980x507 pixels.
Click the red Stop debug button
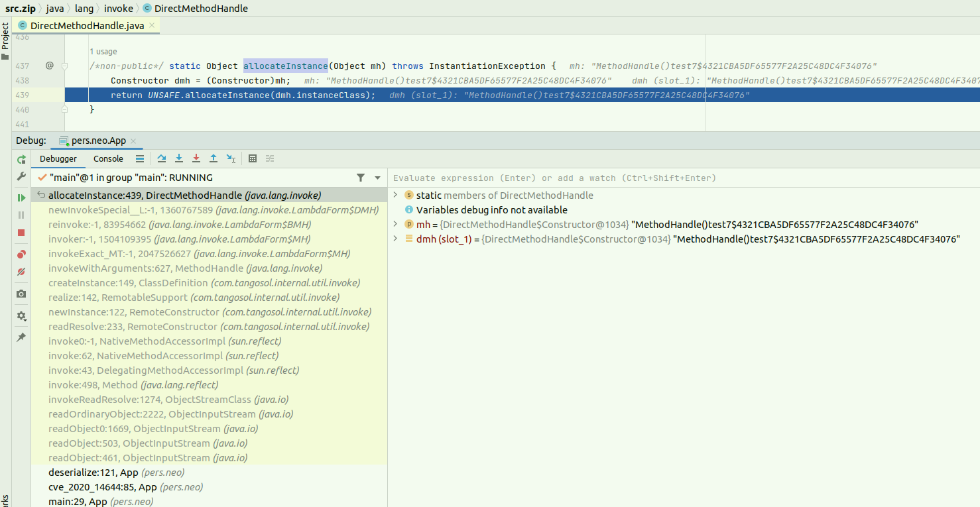point(21,233)
